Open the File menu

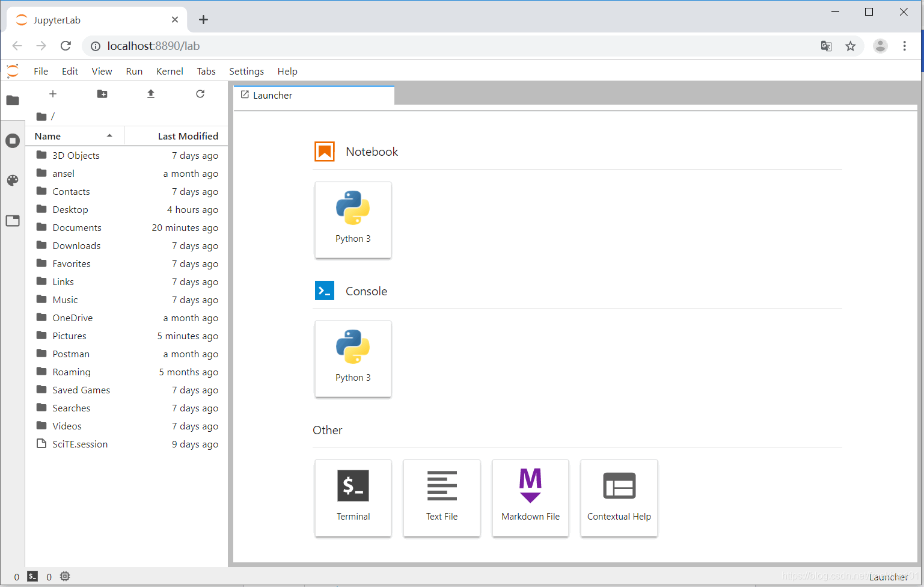41,71
